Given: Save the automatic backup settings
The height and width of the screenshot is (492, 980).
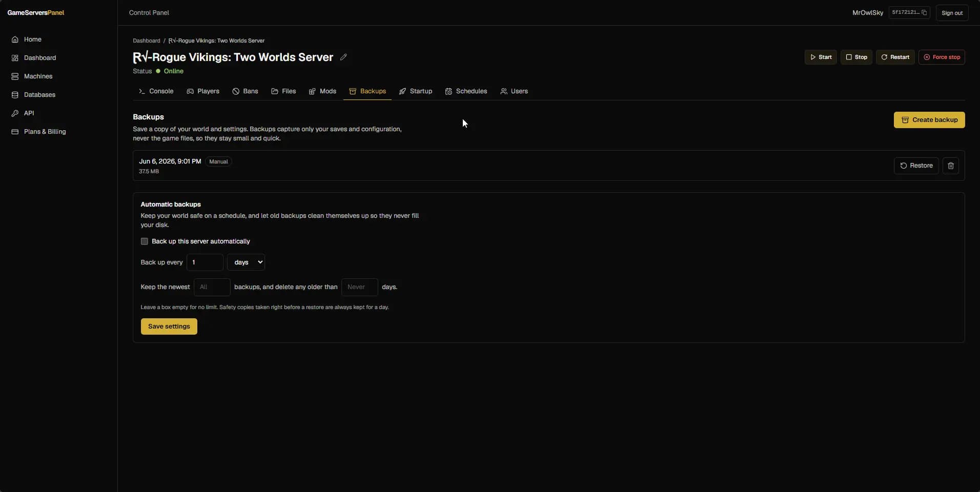Looking at the screenshot, I should point(169,326).
